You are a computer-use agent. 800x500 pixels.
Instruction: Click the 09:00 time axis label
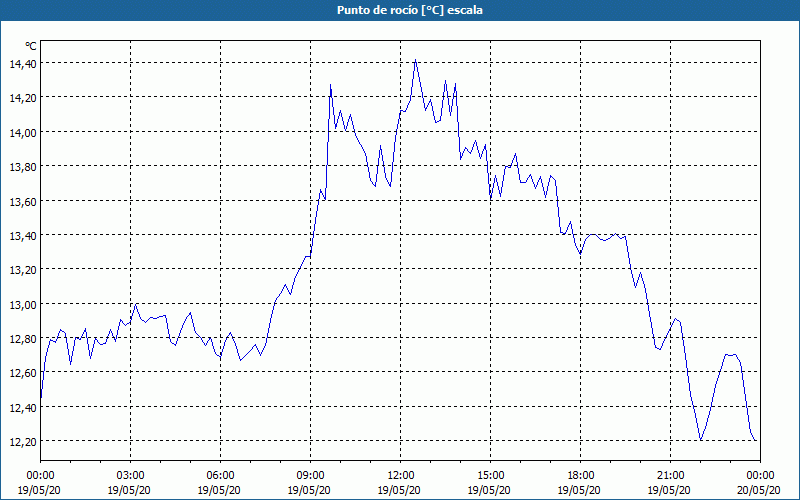point(310,476)
